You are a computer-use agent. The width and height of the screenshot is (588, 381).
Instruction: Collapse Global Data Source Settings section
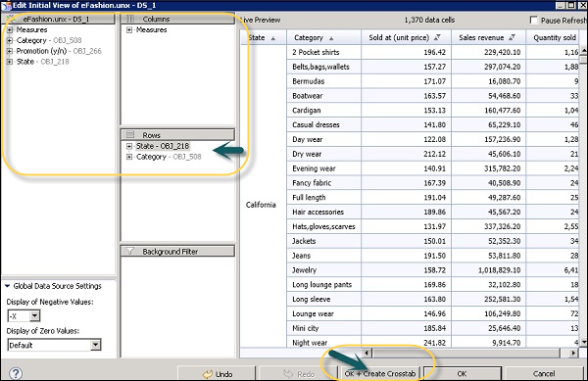(x=7, y=286)
